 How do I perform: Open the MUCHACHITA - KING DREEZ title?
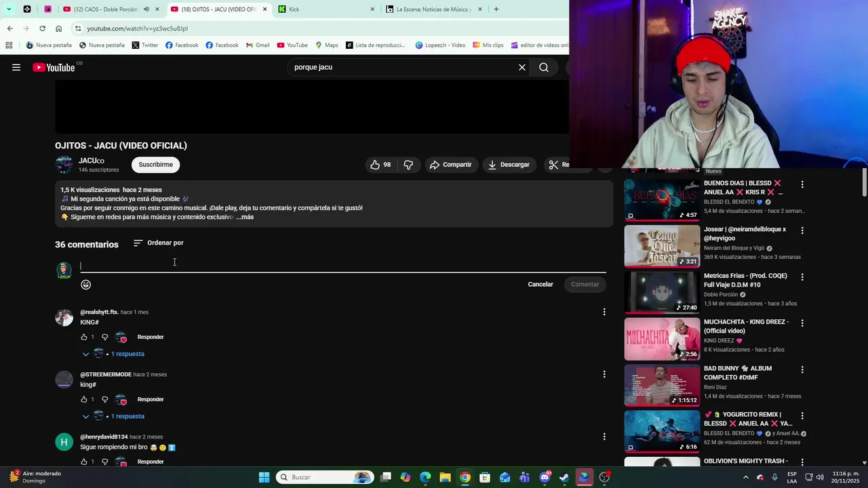pyautogui.click(x=746, y=326)
